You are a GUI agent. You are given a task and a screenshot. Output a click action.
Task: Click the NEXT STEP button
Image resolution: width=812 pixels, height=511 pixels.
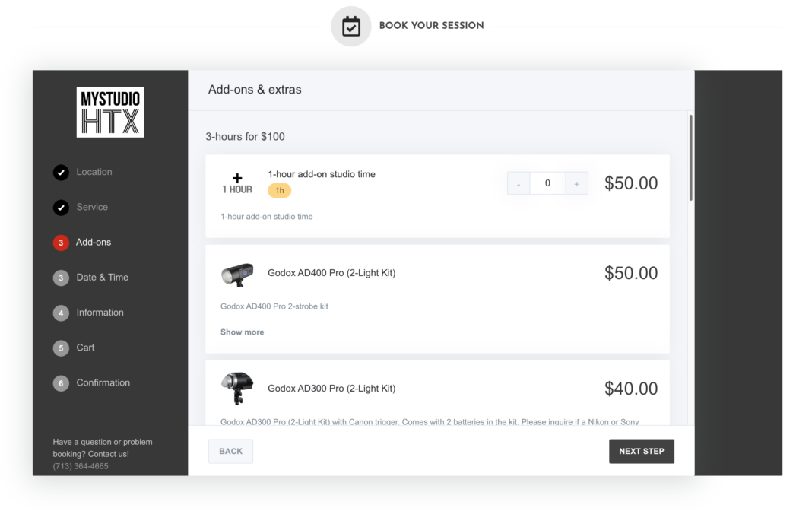point(641,452)
